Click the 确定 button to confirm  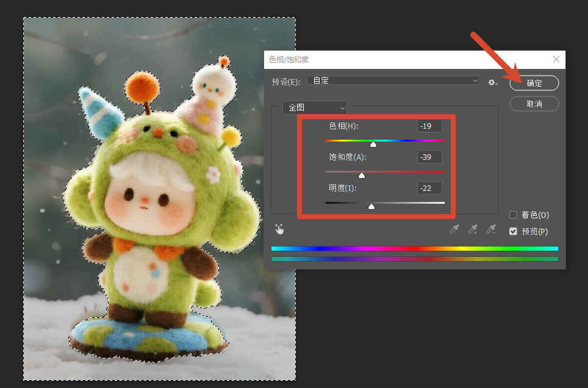tap(534, 83)
